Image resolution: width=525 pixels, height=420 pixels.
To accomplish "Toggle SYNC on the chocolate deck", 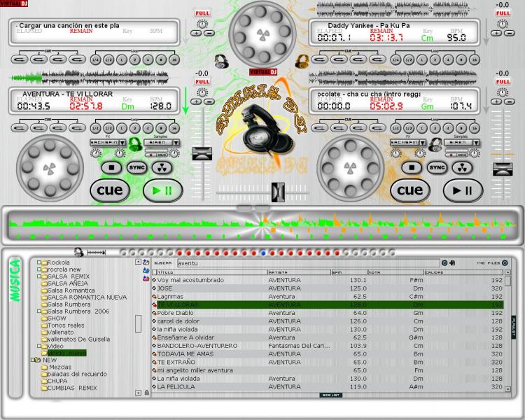I will (437, 167).
